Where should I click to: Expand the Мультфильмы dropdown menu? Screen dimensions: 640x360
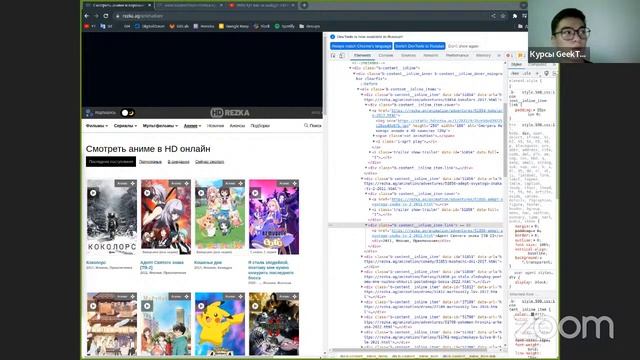click(x=160, y=126)
